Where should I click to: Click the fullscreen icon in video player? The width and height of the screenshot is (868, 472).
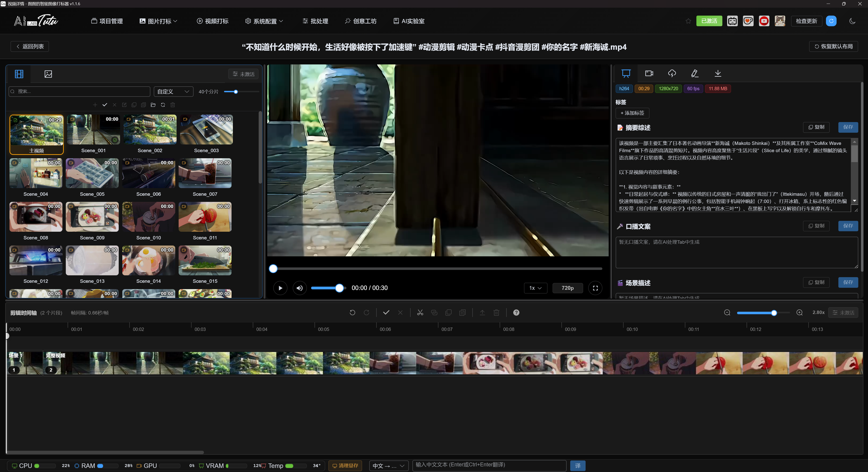(x=595, y=288)
